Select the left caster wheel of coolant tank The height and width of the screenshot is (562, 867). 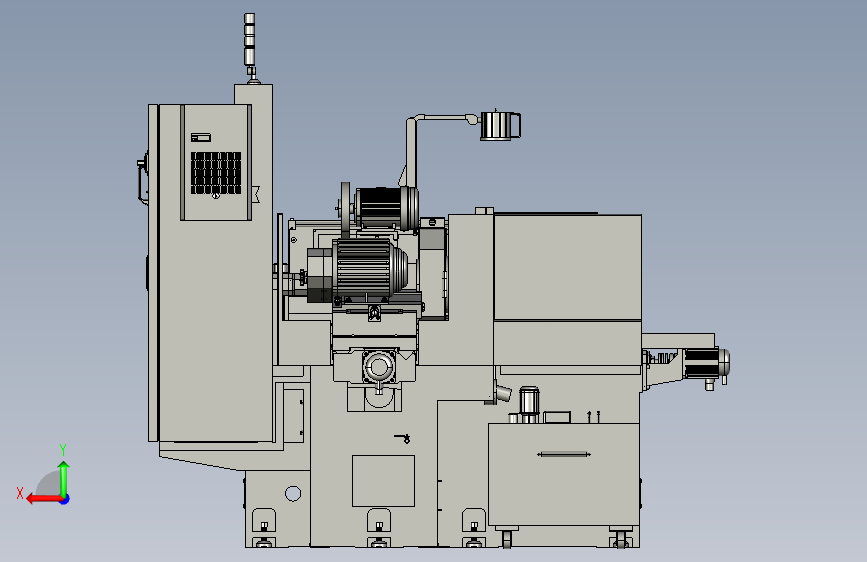(507, 538)
